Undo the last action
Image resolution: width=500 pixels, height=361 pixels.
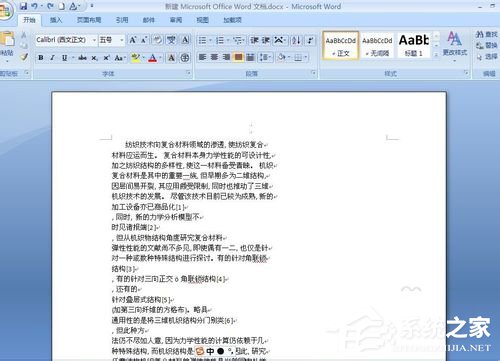35,6
